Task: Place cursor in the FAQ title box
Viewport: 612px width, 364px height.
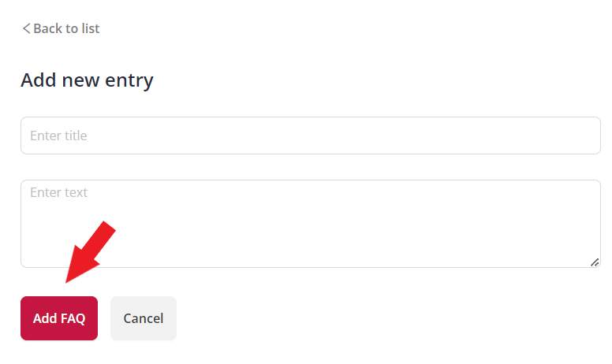Action: tap(311, 136)
